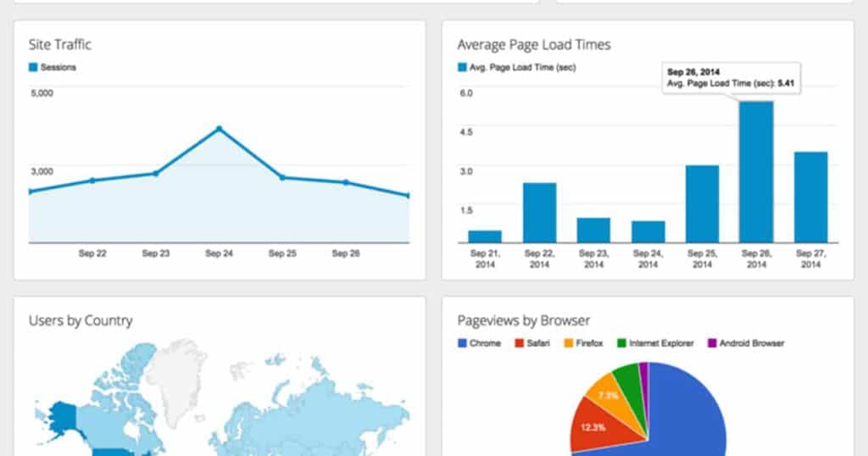Viewport: 868px width, 456px height.
Task: Click the Sep 24, 2014 load time bar
Action: tap(648, 232)
